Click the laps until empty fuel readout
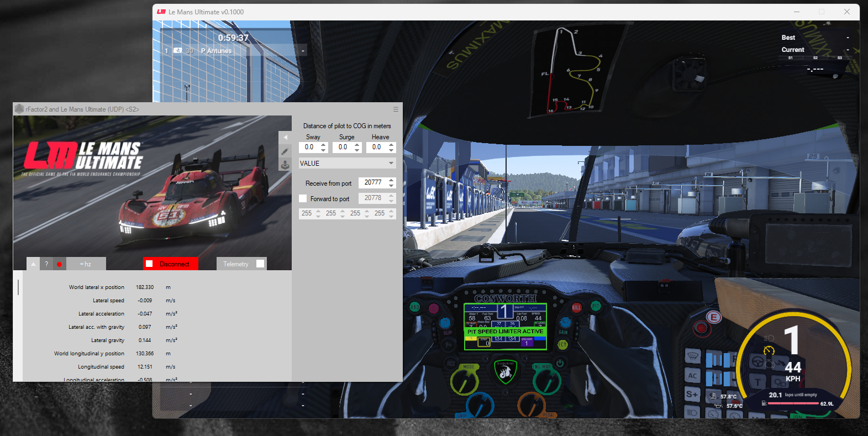 coord(793,395)
